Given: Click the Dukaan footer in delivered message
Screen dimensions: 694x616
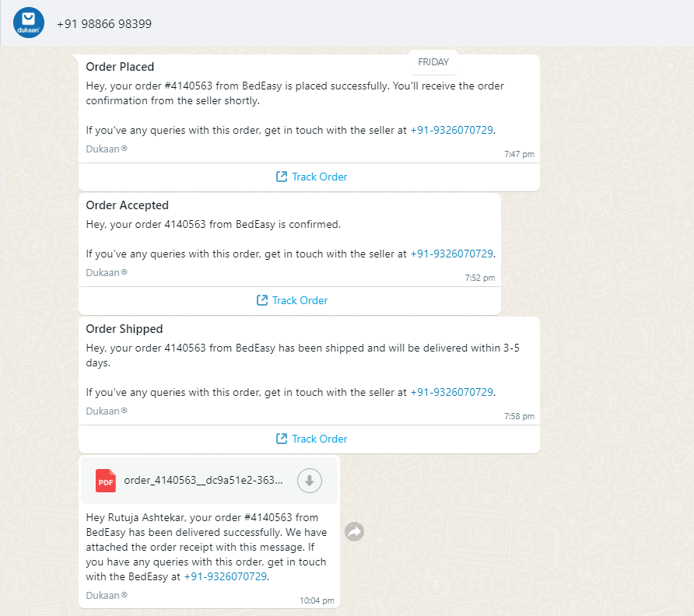Looking at the screenshot, I should 107,596.
